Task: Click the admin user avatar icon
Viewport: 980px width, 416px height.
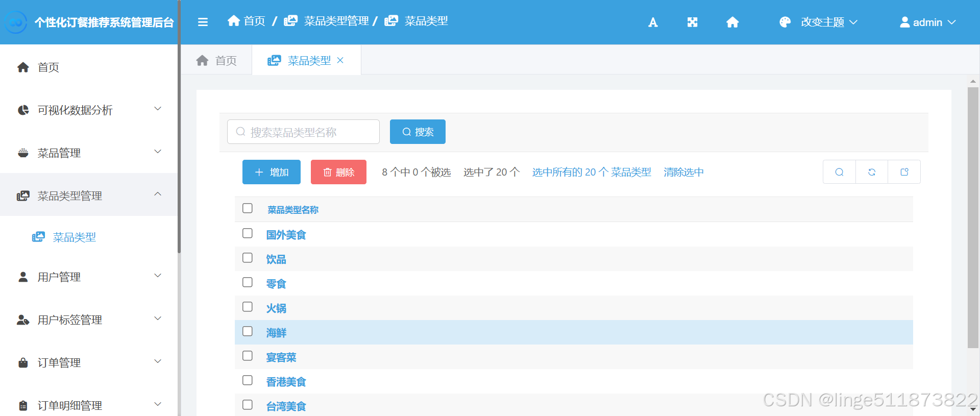Action: click(x=904, y=22)
